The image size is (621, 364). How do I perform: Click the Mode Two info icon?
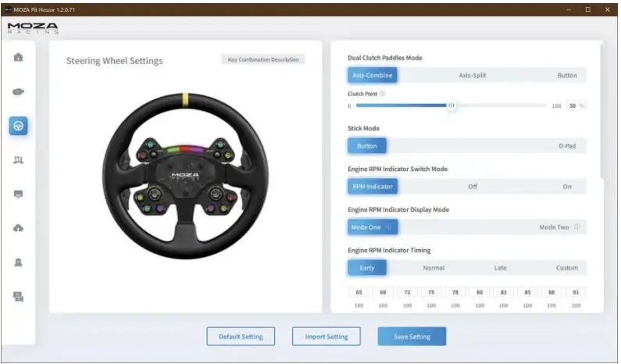coord(577,227)
